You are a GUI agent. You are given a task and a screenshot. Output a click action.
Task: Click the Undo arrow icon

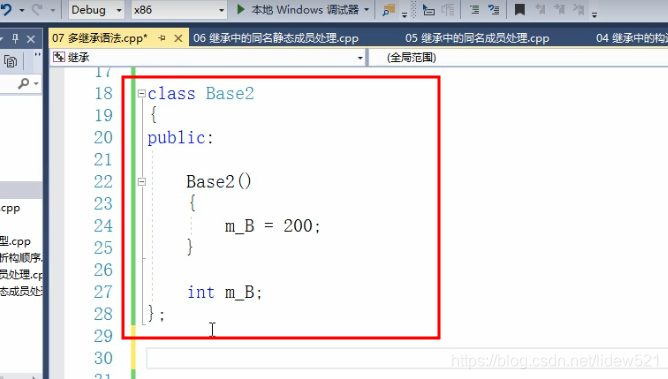click(6, 9)
